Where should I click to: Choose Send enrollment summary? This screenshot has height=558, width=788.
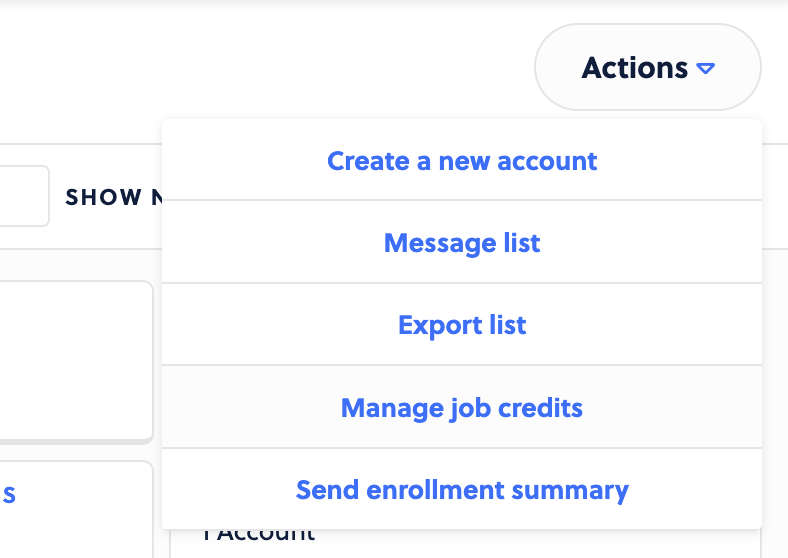click(x=462, y=490)
